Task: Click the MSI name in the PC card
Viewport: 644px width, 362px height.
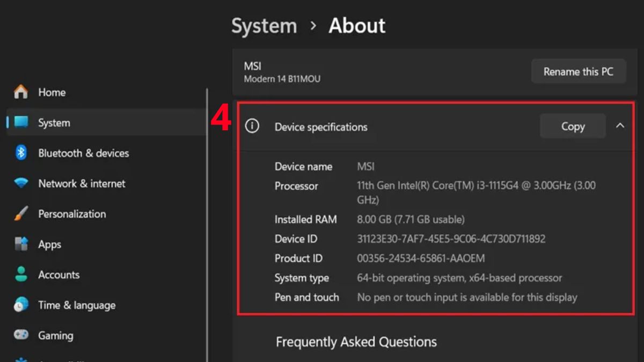Action: click(253, 66)
